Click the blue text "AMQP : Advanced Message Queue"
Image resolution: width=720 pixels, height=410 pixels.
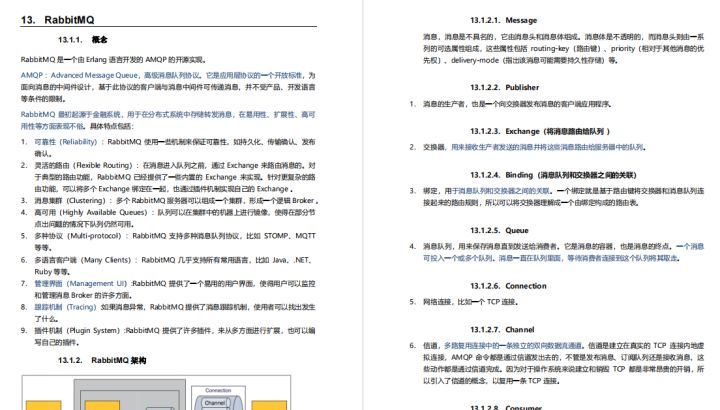point(79,75)
